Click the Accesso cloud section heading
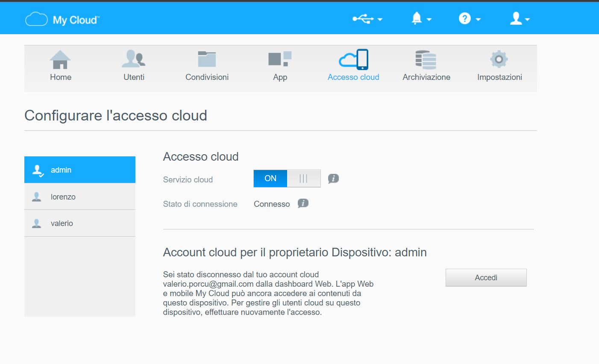Viewport: 599px width, 364px height. coord(201,157)
